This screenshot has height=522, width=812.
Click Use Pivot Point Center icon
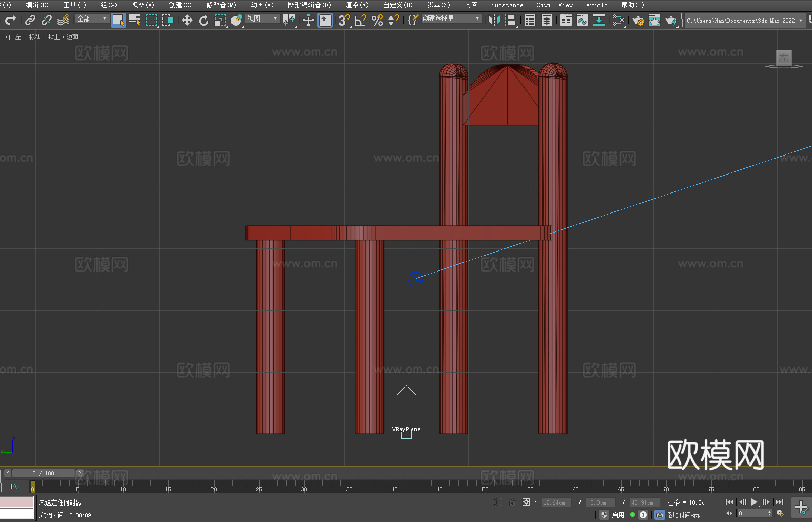(289, 20)
